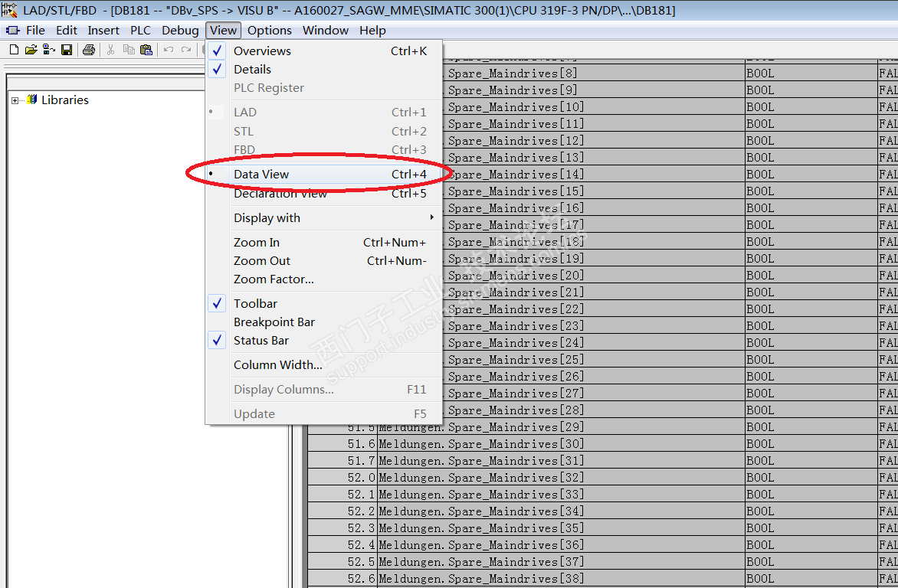Open the Options menu
898x588 pixels.
[269, 31]
